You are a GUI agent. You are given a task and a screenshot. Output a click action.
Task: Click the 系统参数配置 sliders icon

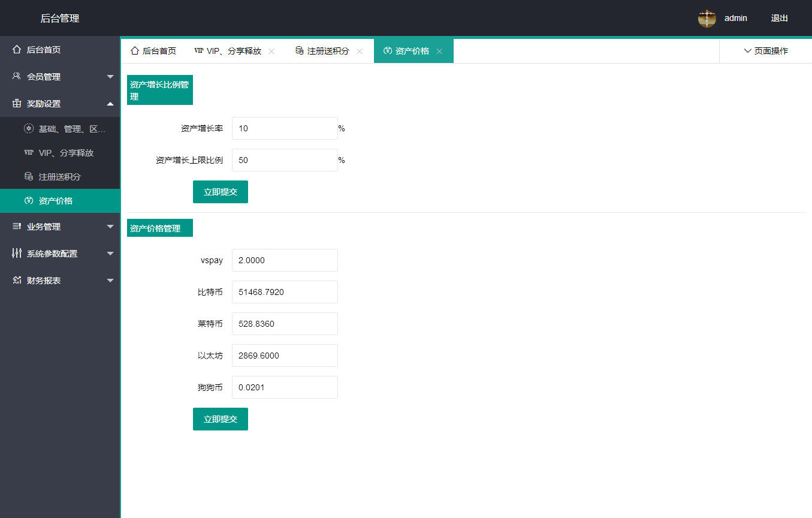tap(17, 254)
